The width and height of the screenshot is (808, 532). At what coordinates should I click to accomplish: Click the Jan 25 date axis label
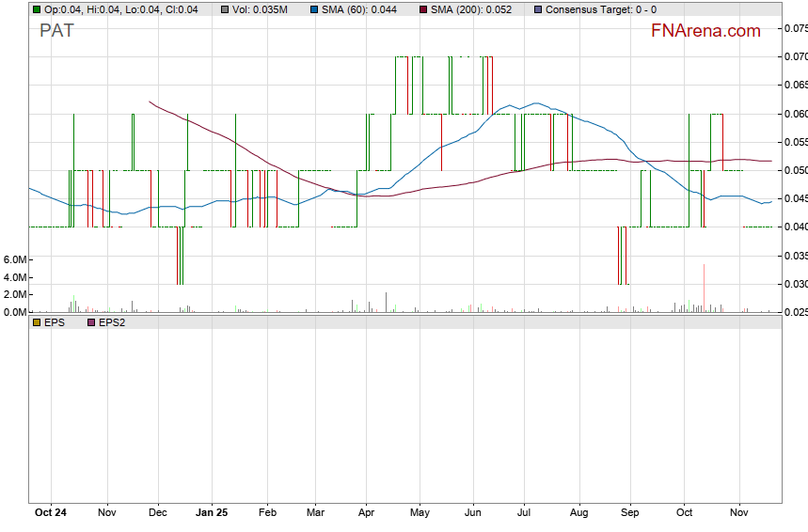(x=212, y=513)
